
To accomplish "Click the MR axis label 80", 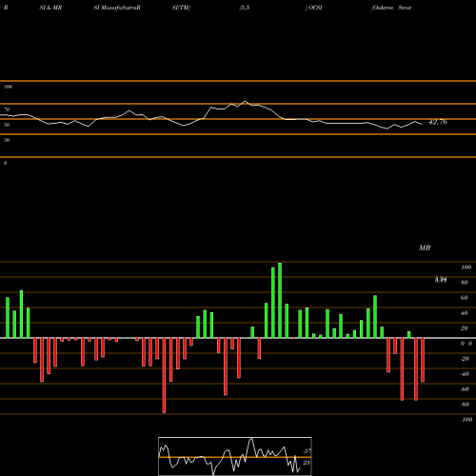I will pos(465,283).
